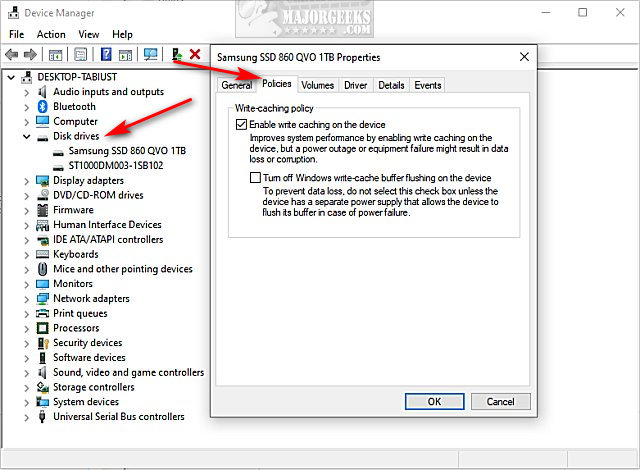
Task: Select the Processors tree label
Action: tap(76, 328)
